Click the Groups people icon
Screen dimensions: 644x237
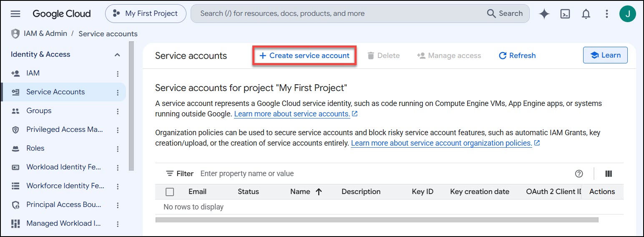(x=15, y=111)
